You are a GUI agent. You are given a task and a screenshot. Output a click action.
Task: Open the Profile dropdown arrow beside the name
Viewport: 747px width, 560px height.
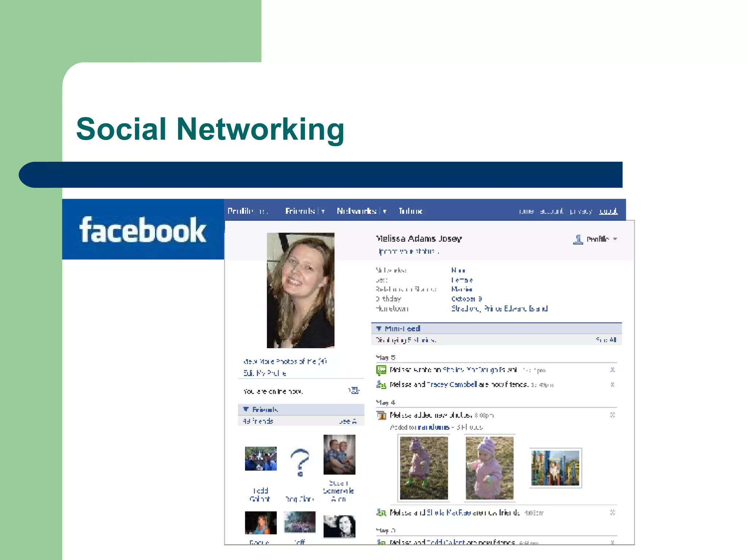pos(615,239)
